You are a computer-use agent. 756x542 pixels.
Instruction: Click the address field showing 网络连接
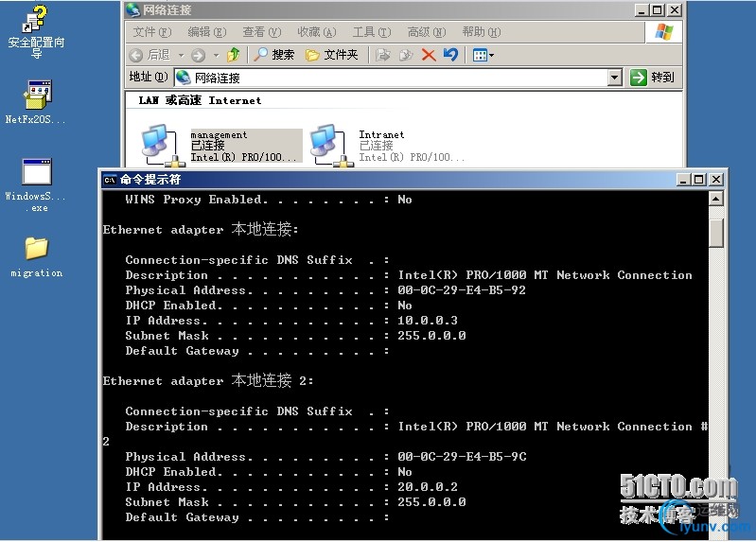click(x=397, y=78)
